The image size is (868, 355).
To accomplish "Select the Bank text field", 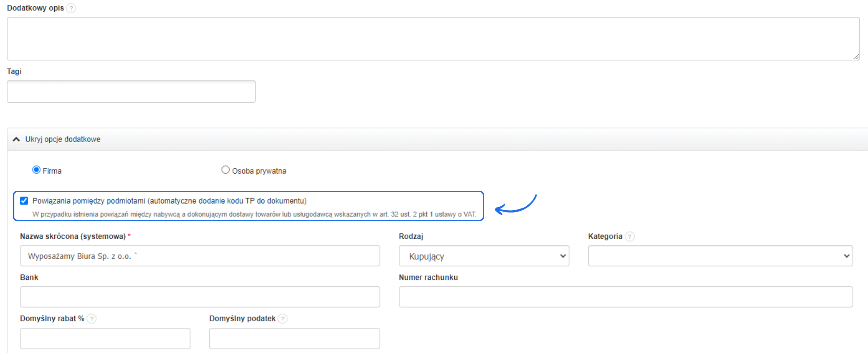I will coord(199,297).
